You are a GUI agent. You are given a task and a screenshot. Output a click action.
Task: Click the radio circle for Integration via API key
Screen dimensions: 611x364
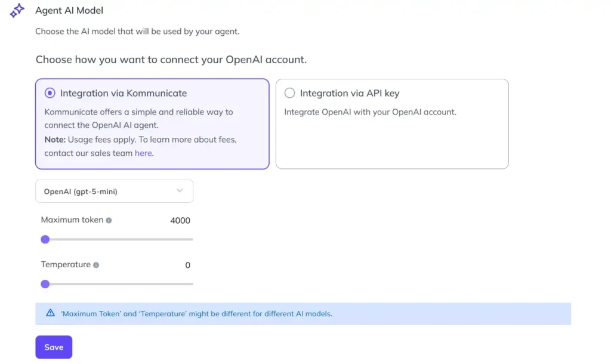289,93
